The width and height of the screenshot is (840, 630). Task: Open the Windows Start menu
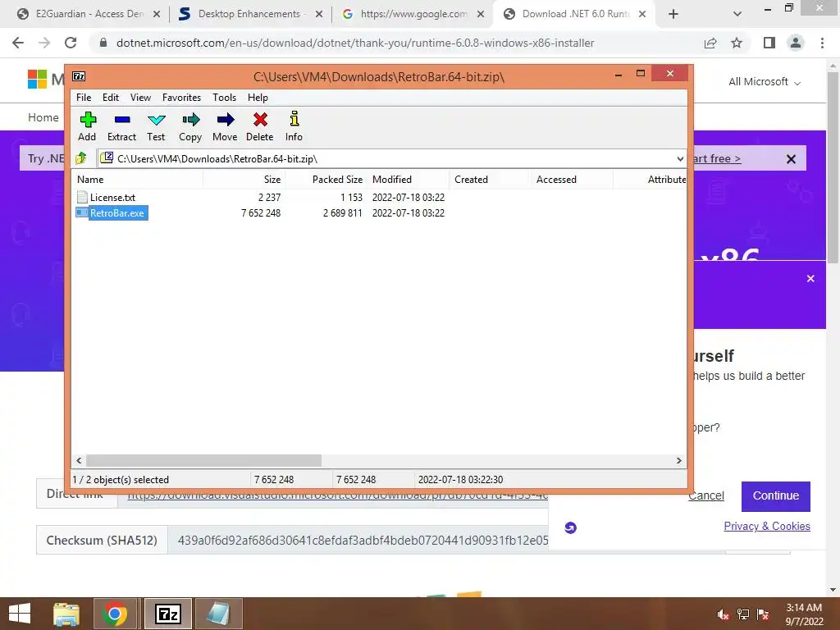(x=20, y=614)
